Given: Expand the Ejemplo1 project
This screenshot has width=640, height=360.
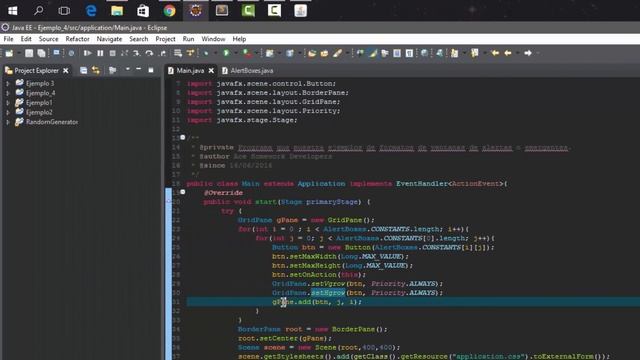Looking at the screenshot, I should pos(7,103).
